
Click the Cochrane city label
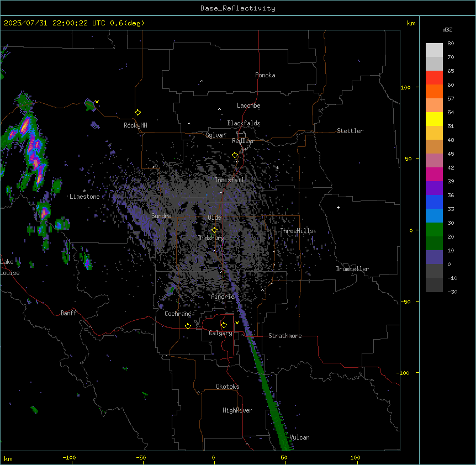178,314
